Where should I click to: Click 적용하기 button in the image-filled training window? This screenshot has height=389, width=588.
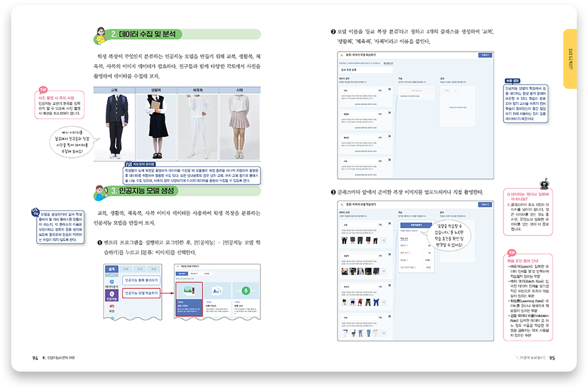pyautogui.click(x=485, y=204)
